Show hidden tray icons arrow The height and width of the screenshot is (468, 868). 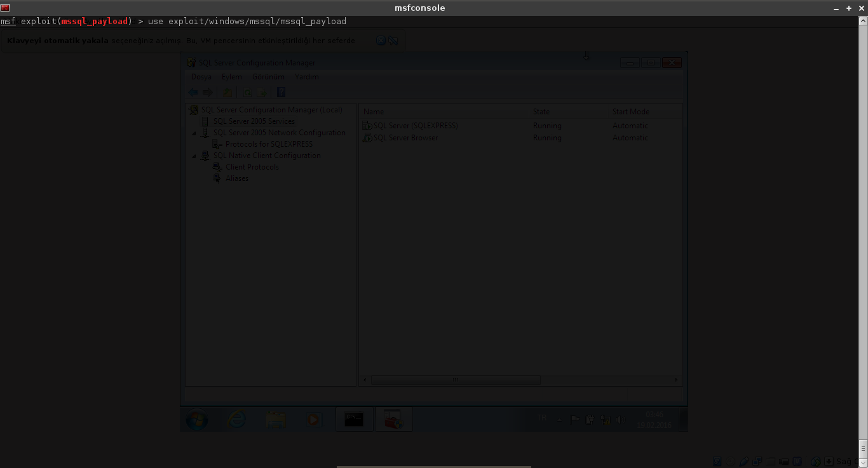pyautogui.click(x=560, y=420)
